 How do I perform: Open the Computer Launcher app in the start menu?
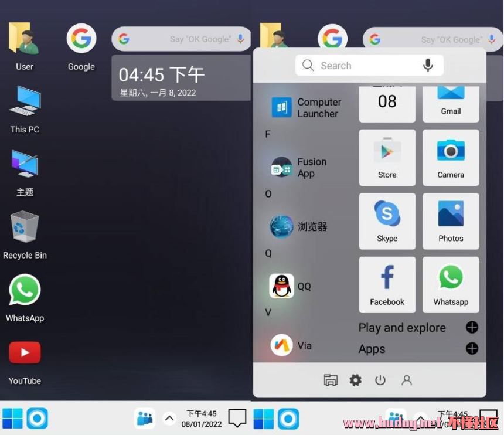coord(306,108)
